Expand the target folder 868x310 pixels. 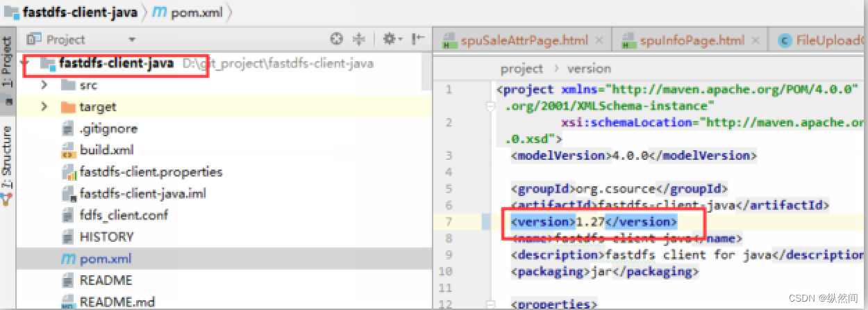[x=44, y=106]
